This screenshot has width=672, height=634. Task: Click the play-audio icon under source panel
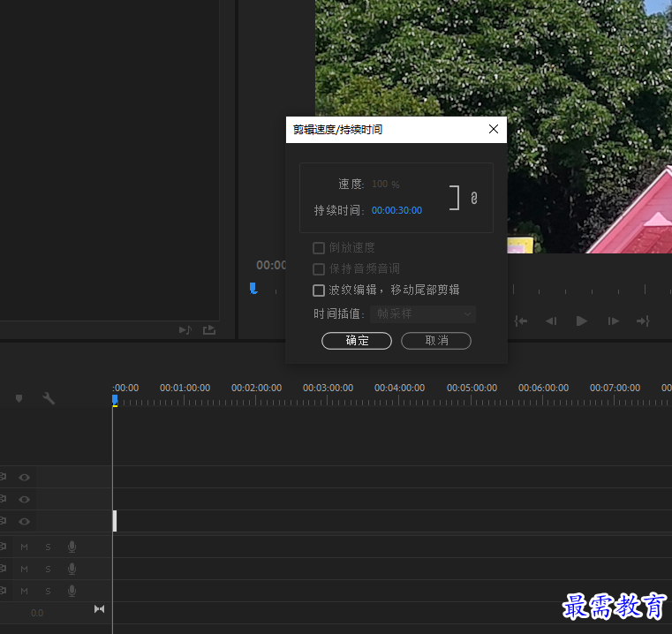185,329
